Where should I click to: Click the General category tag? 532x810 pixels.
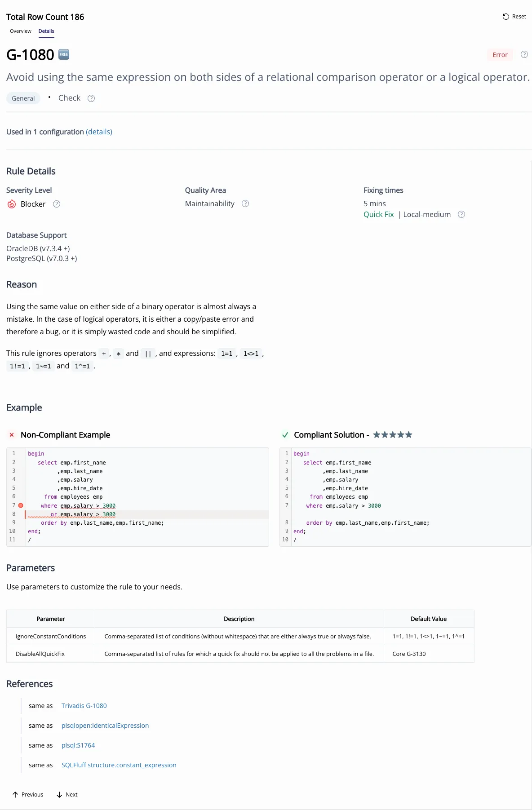pyautogui.click(x=23, y=98)
